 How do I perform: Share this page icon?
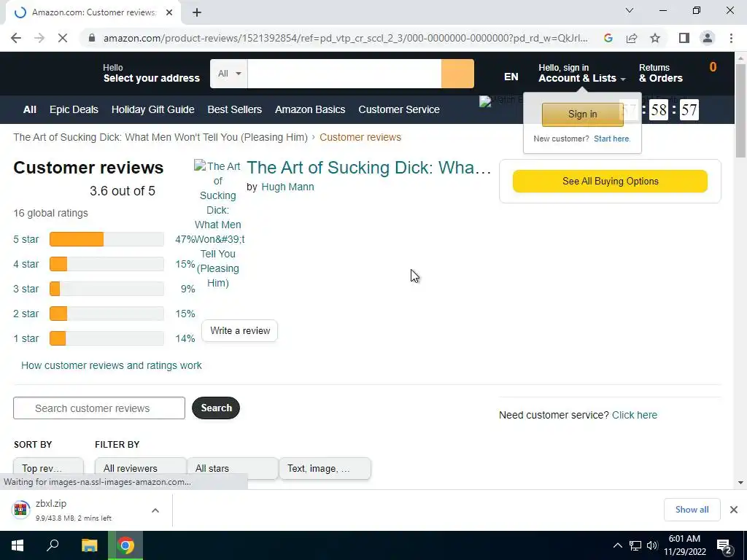click(632, 38)
